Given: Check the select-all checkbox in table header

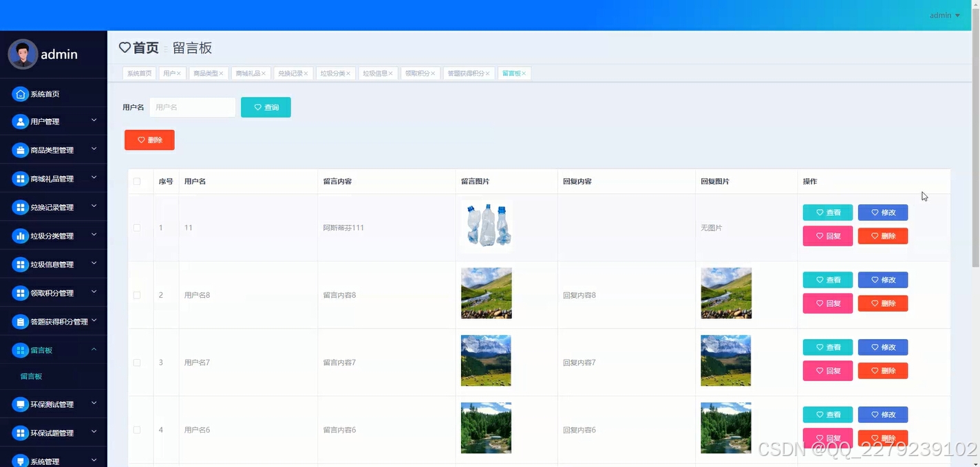Looking at the screenshot, I should pyautogui.click(x=137, y=181).
